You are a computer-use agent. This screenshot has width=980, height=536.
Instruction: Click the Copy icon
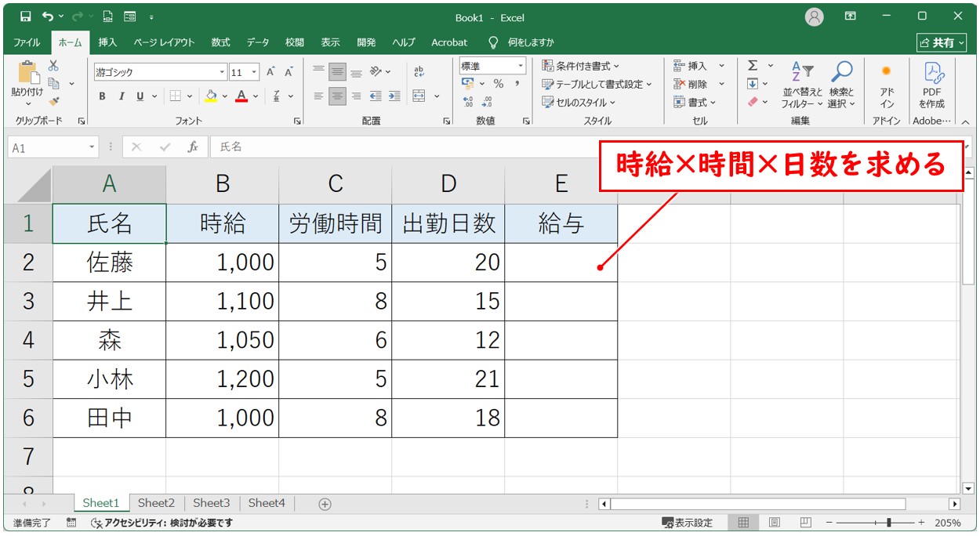tap(54, 83)
